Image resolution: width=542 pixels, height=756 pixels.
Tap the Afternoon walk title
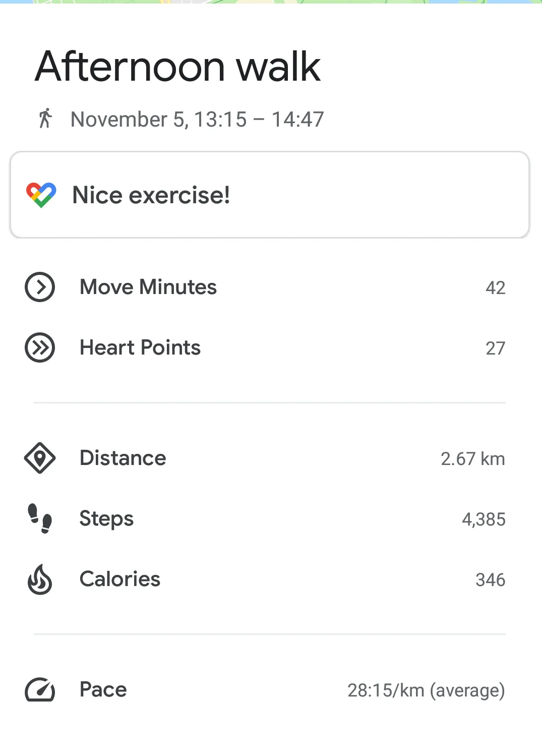click(177, 67)
